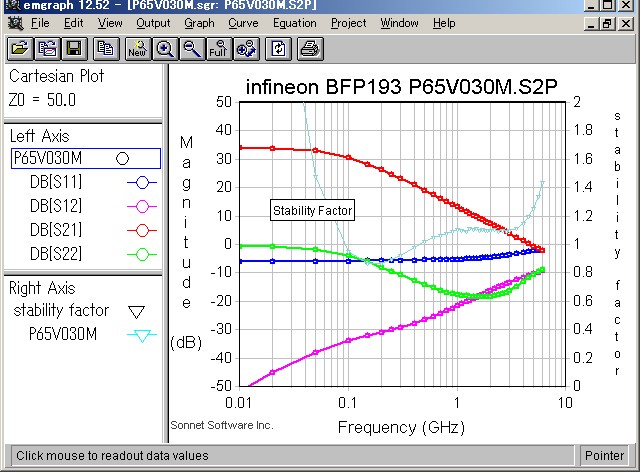Activate the Zoom Out magnifier tool
The image size is (640, 472).
[192, 49]
